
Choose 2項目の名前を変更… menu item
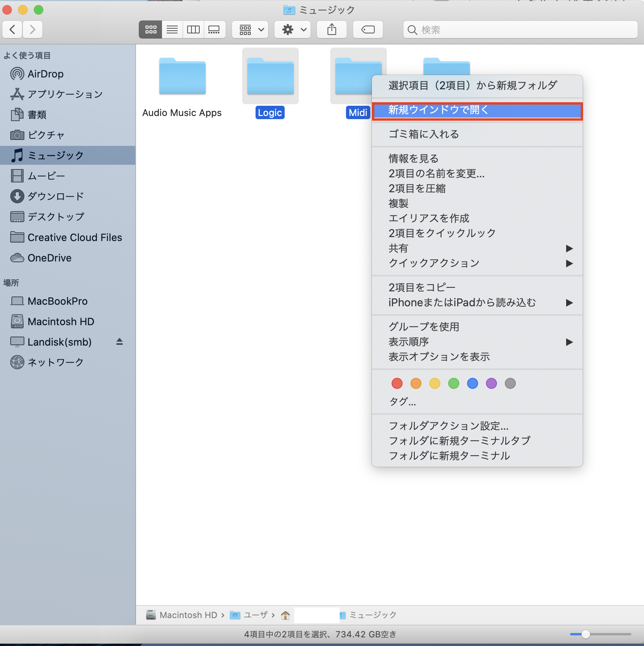(x=477, y=174)
